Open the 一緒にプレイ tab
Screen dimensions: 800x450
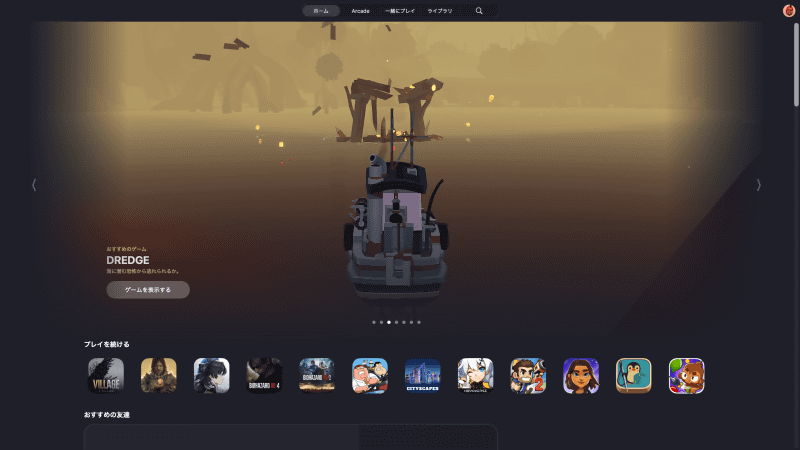coord(400,11)
